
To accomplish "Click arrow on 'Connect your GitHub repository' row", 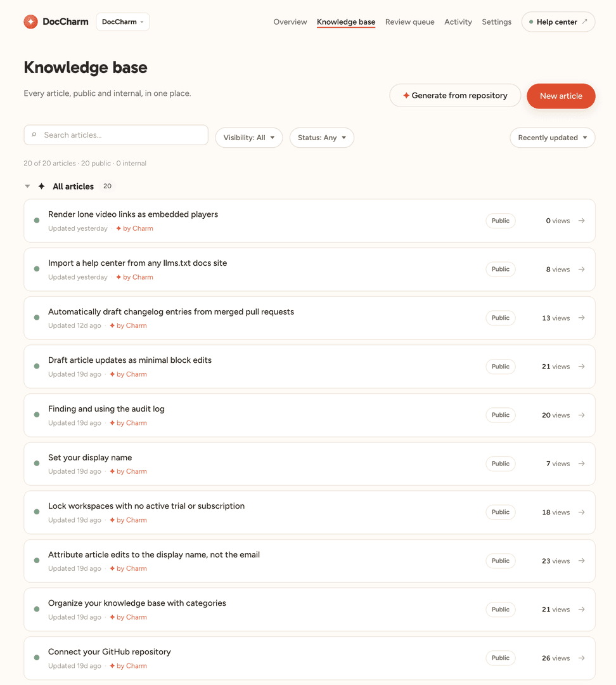I will (x=582, y=658).
